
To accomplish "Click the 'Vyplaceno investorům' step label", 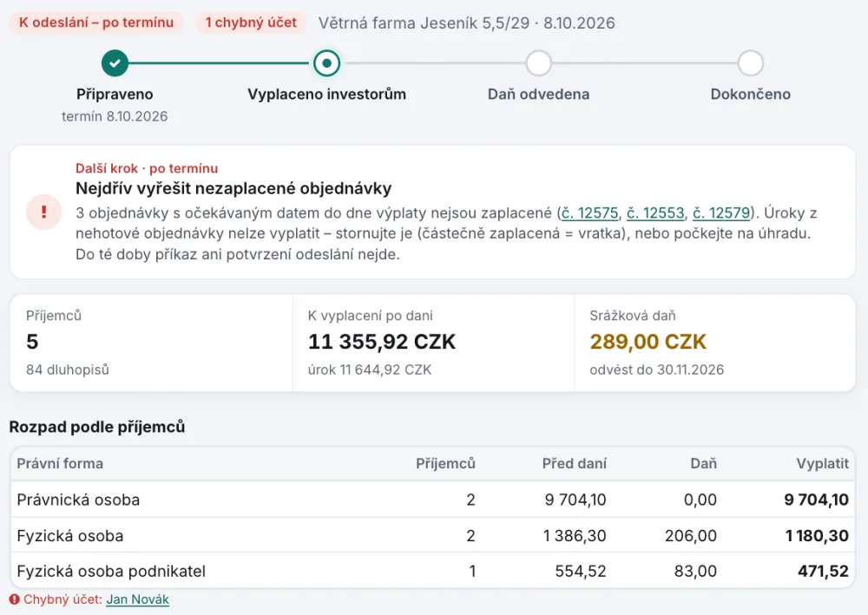I will (326, 94).
